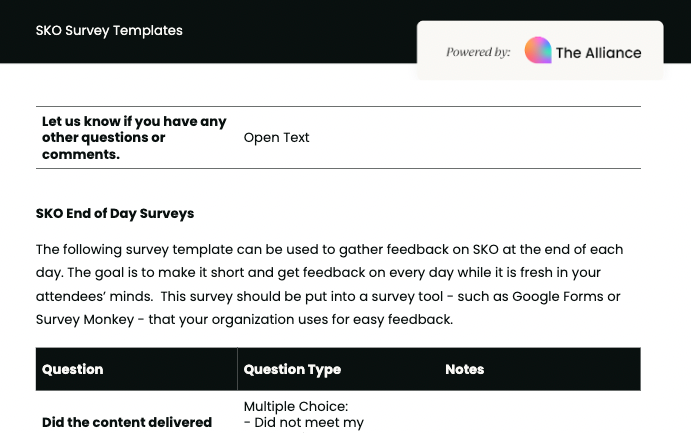691x433 pixels.
Task: Click the "Notes" column header
Action: coord(465,369)
